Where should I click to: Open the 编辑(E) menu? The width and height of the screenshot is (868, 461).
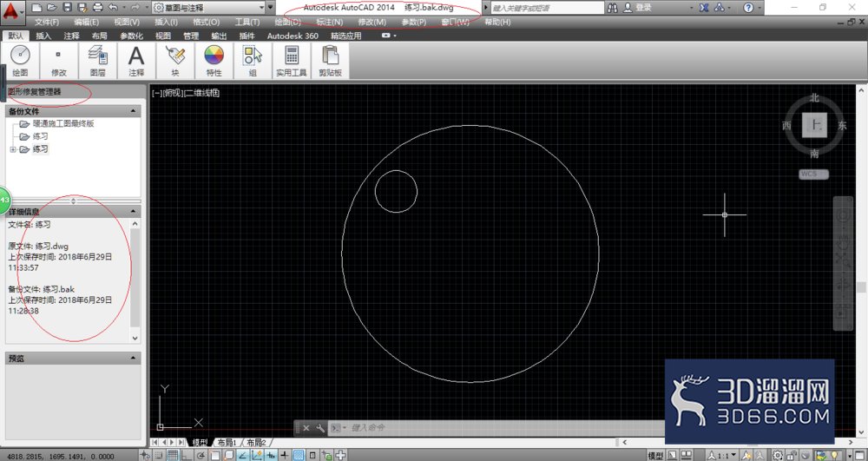point(86,22)
